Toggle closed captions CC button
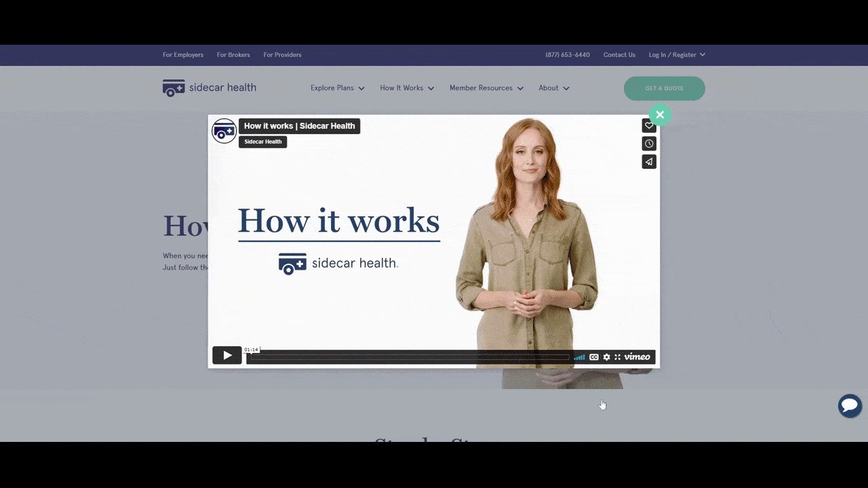The width and height of the screenshot is (868, 488). [594, 357]
